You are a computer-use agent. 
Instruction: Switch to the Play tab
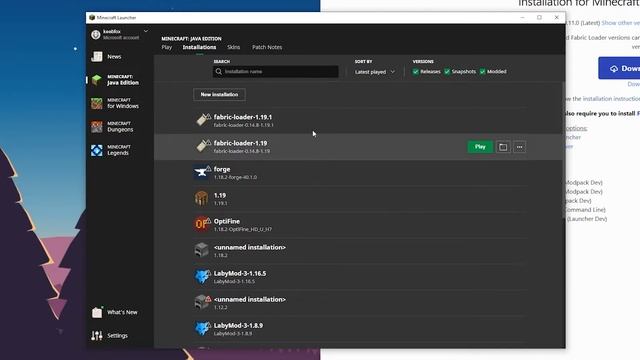pos(167,47)
